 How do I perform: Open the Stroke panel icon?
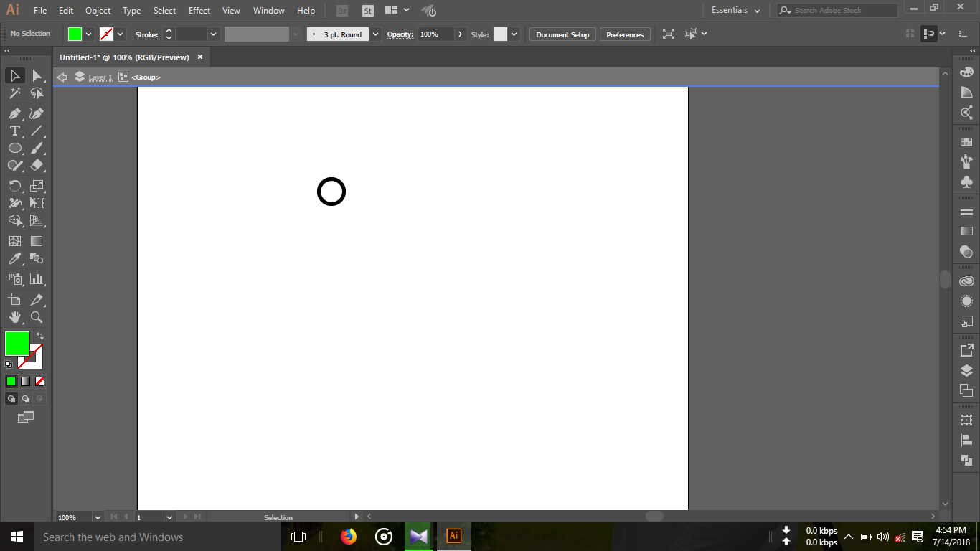coord(966,210)
